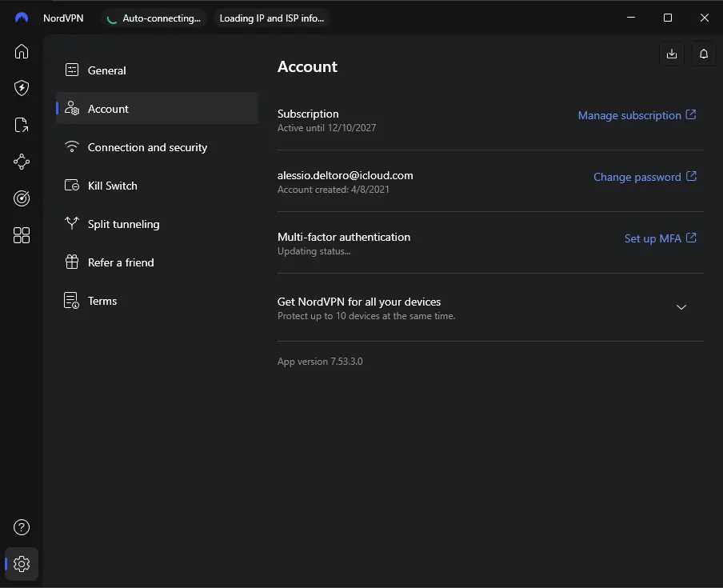Open Refer a friend section

(157, 262)
